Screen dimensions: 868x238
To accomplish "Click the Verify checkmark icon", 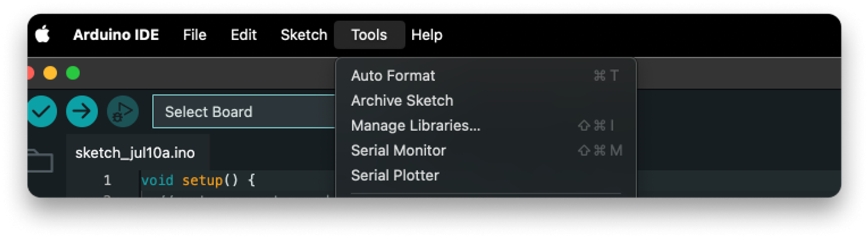I will tap(41, 111).
